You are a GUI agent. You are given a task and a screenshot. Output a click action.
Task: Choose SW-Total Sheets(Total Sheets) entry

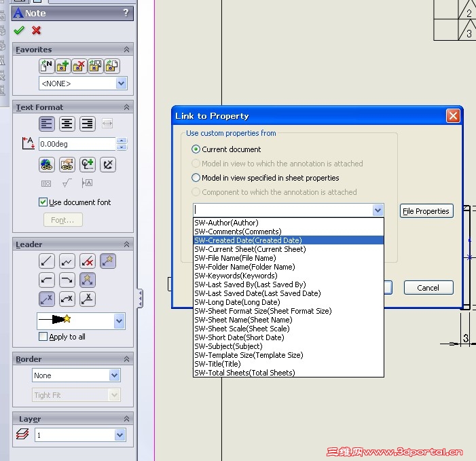[x=289, y=373]
